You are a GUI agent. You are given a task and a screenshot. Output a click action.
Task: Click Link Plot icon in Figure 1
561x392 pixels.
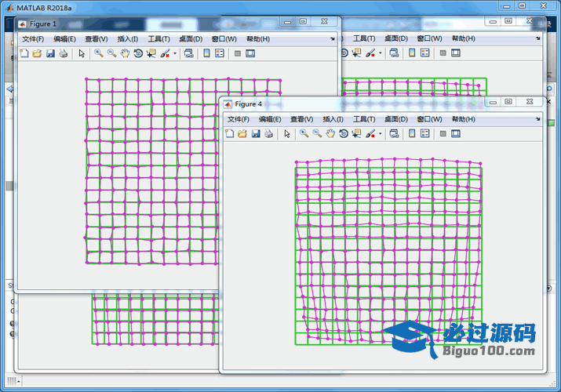[188, 53]
